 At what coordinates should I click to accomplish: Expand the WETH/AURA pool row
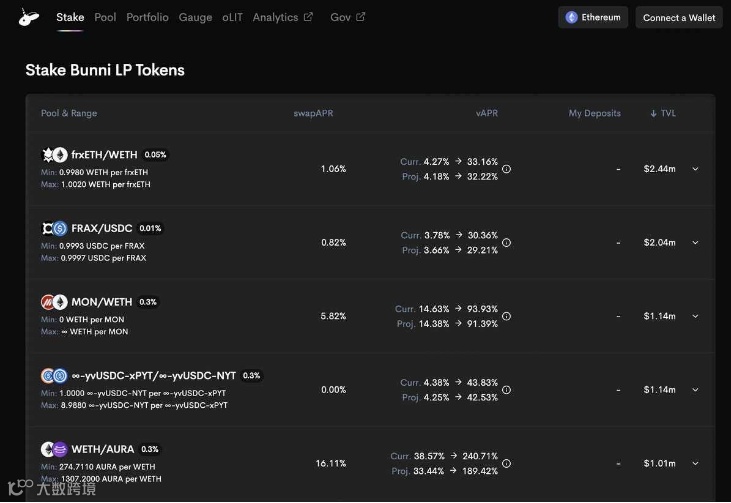pyautogui.click(x=695, y=463)
